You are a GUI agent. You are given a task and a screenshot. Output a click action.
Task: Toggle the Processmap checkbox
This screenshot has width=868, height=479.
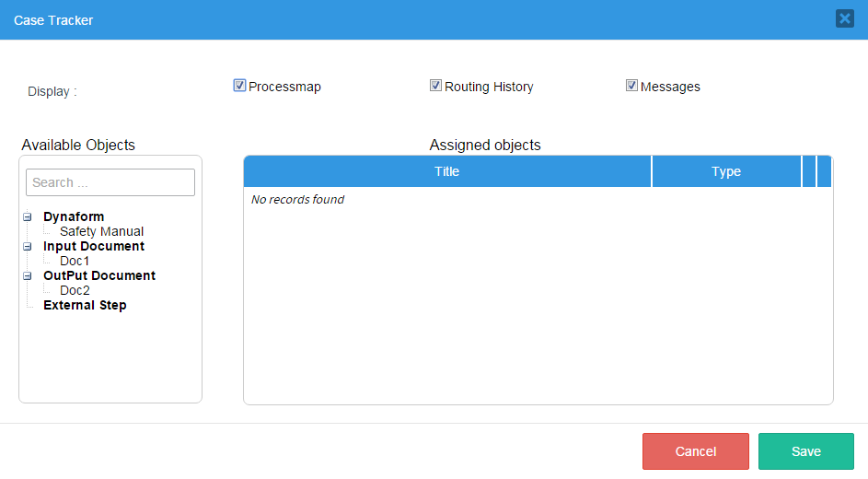pyautogui.click(x=240, y=86)
